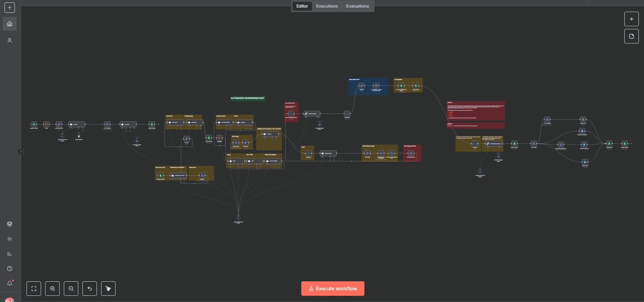
Task: Add a sticky note from the canvas button
Action: point(632,36)
